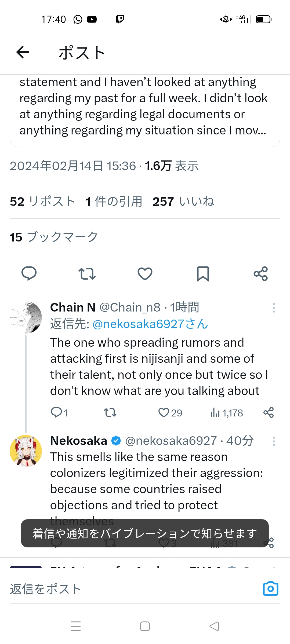This screenshot has height=644, width=290.
Task: View the 1 quote post
Action: pyautogui.click(x=114, y=202)
